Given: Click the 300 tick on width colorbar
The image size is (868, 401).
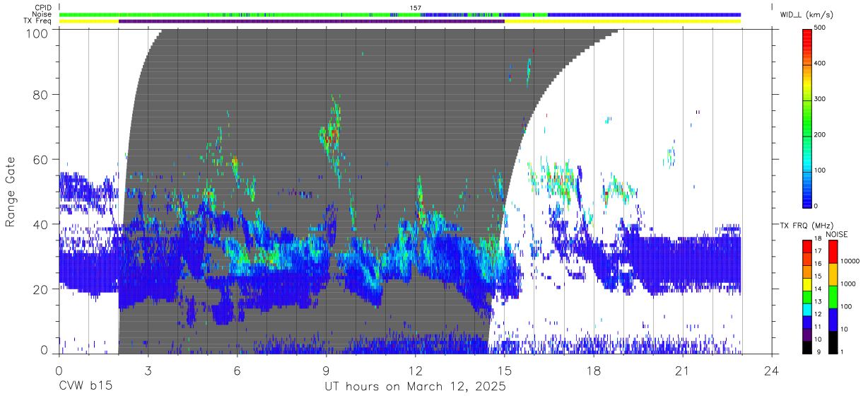Looking at the screenshot, I should (x=821, y=99).
